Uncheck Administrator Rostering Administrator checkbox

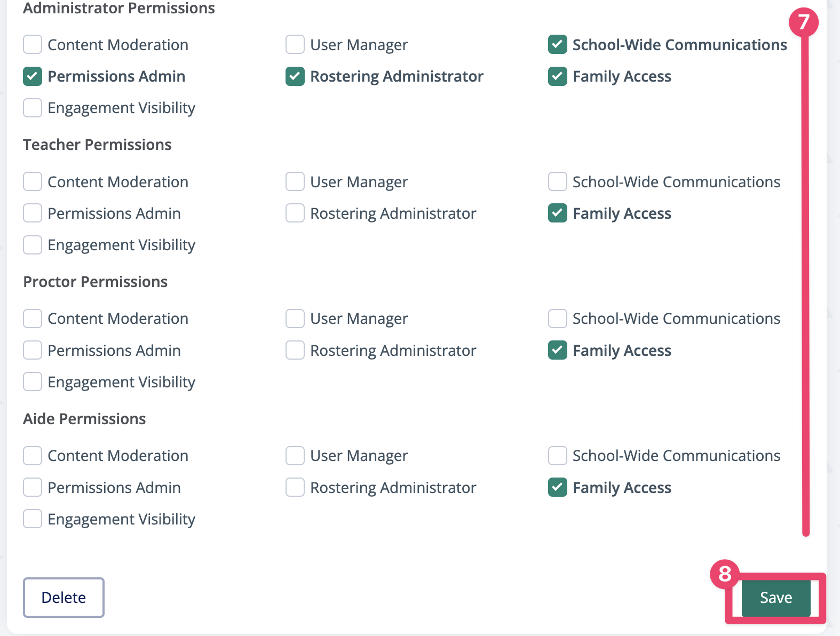pos(295,76)
